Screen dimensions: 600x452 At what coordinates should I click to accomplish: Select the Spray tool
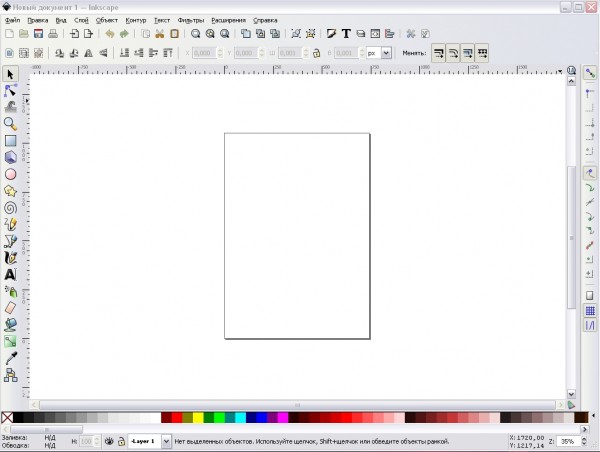click(x=10, y=291)
